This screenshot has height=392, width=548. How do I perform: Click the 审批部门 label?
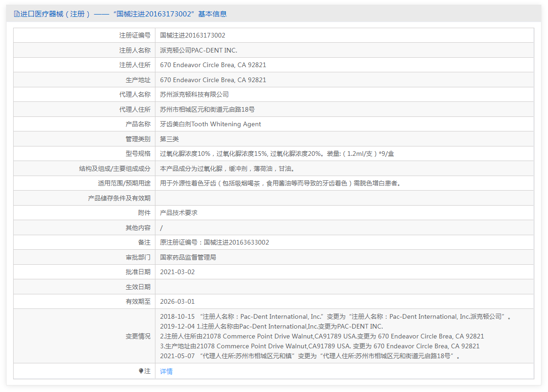point(138,257)
